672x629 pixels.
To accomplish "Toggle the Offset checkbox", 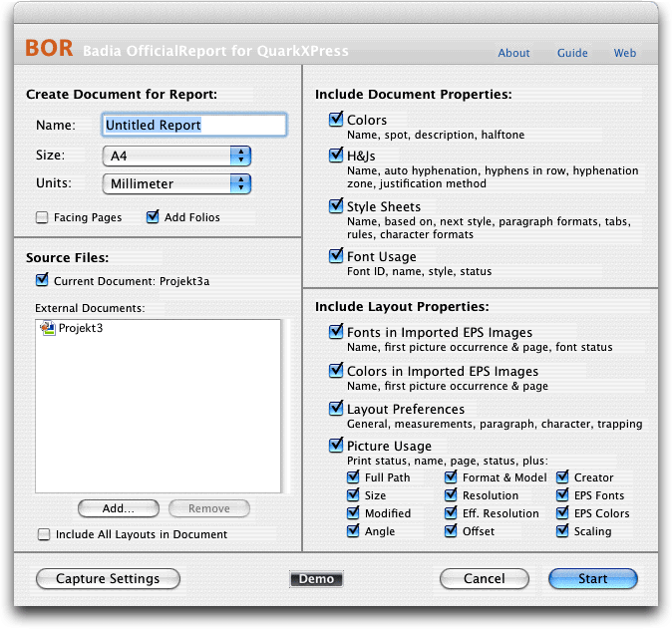I will (451, 531).
